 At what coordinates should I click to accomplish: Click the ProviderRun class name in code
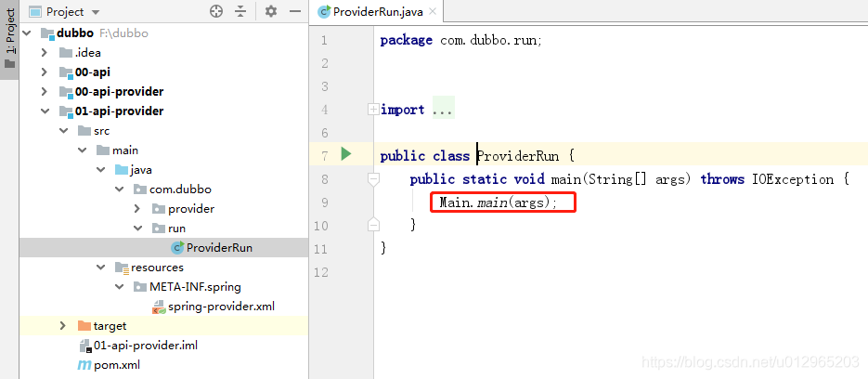point(518,156)
